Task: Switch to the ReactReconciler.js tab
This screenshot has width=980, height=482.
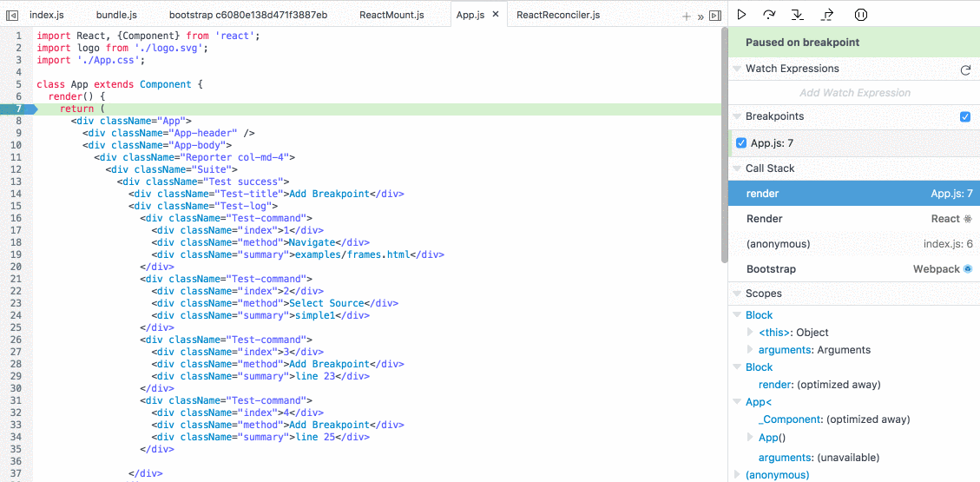Action: pos(558,15)
